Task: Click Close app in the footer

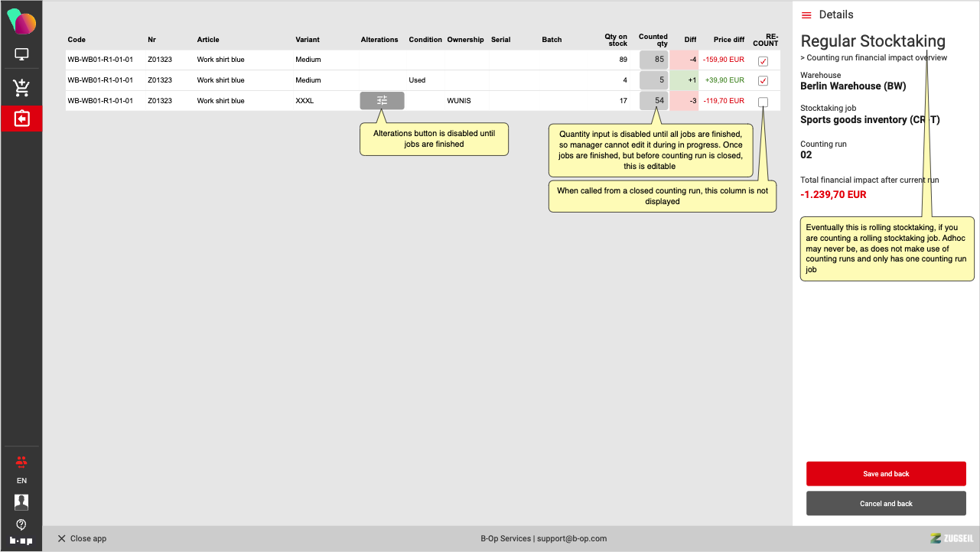Action: tap(82, 538)
